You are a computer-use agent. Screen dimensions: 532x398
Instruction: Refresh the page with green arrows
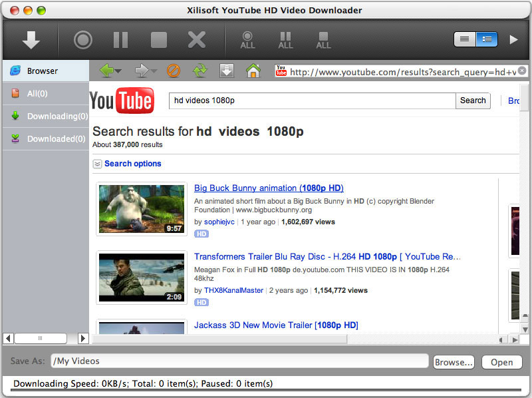(x=200, y=71)
